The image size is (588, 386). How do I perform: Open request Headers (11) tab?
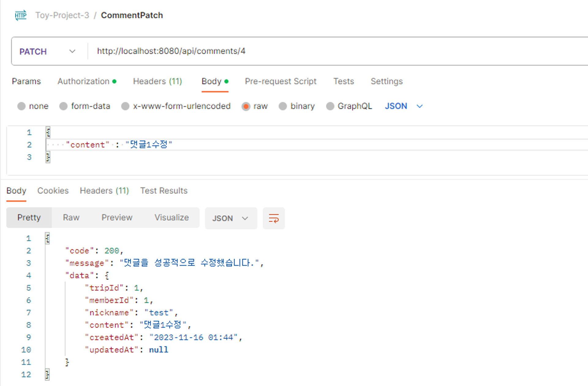(x=157, y=81)
